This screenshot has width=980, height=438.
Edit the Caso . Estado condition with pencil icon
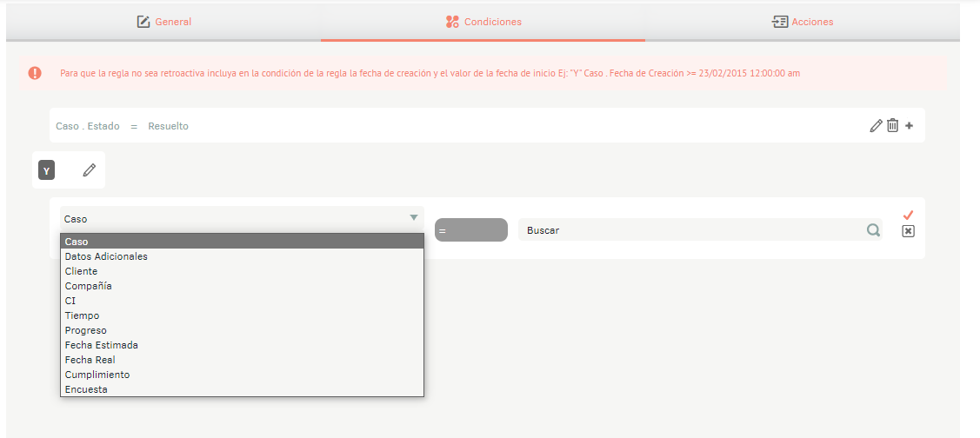point(877,126)
